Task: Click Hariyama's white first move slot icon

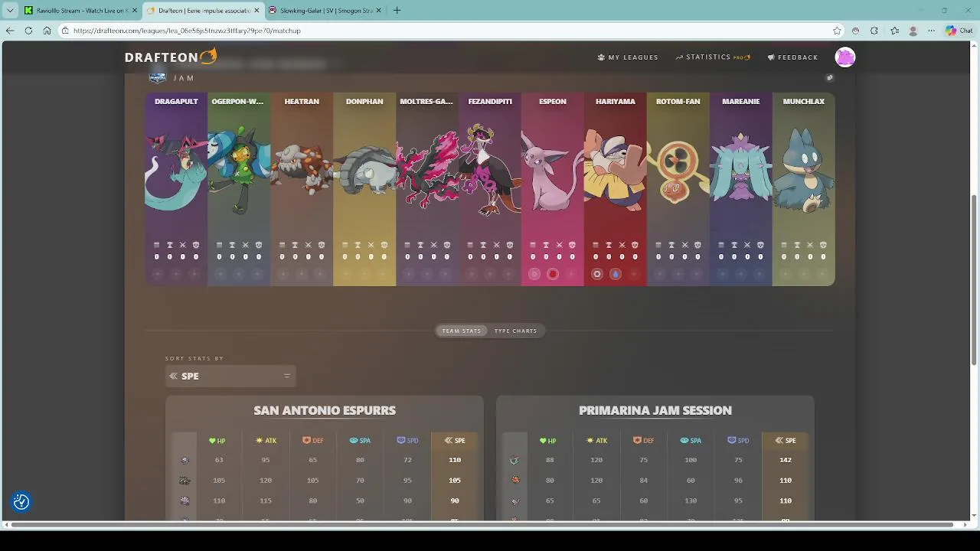Action: (x=597, y=274)
